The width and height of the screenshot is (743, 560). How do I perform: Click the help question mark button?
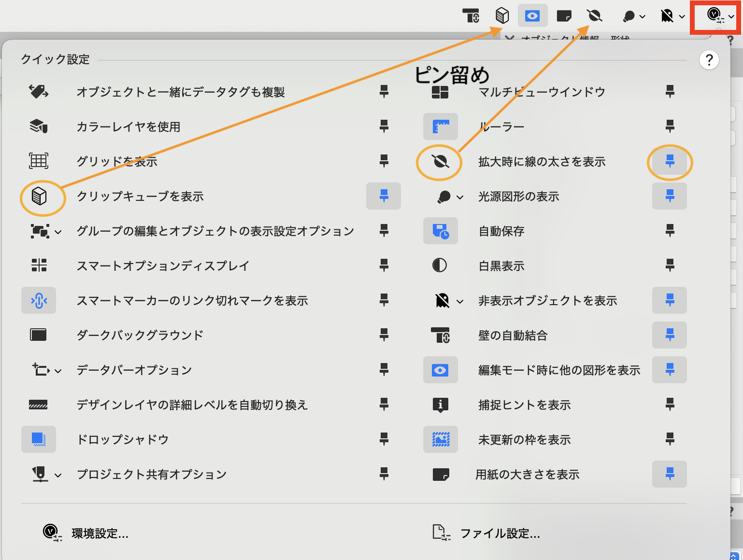pos(709,60)
